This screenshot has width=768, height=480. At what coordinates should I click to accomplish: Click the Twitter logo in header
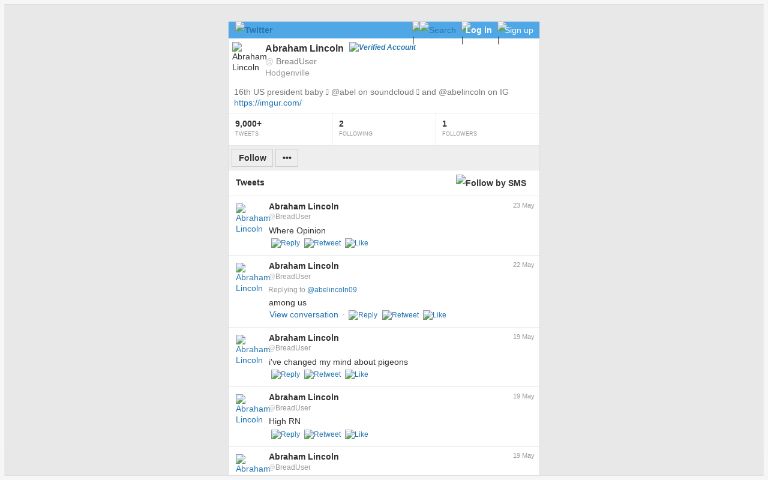(254, 29)
